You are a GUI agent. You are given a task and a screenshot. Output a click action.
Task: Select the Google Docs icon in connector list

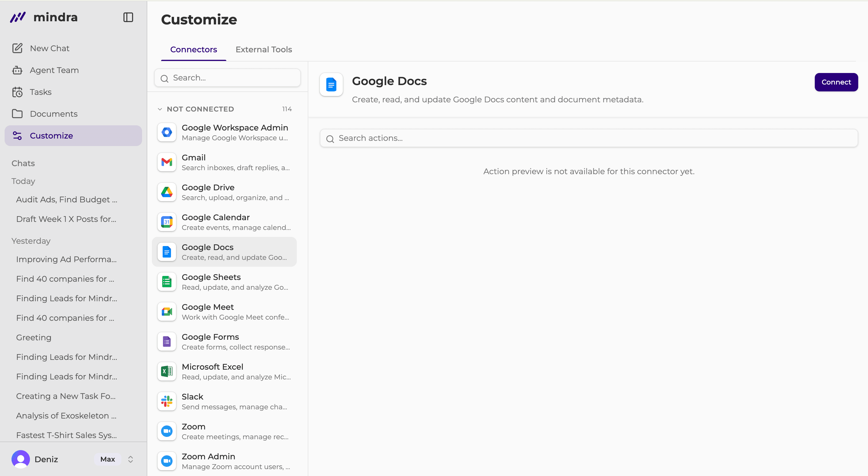pyautogui.click(x=167, y=252)
